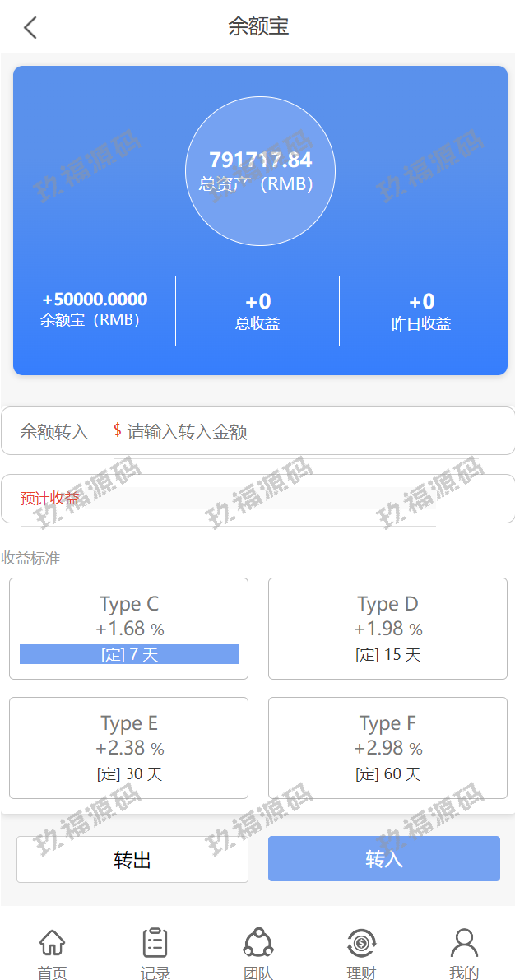Viewport: 515px width, 980px height.
Task: Tap the total assets circle 791717.84
Action: [x=260, y=171]
